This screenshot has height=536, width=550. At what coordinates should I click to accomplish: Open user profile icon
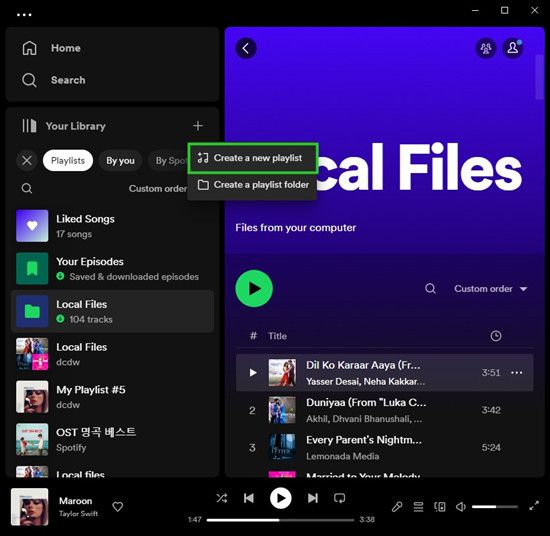coord(512,48)
